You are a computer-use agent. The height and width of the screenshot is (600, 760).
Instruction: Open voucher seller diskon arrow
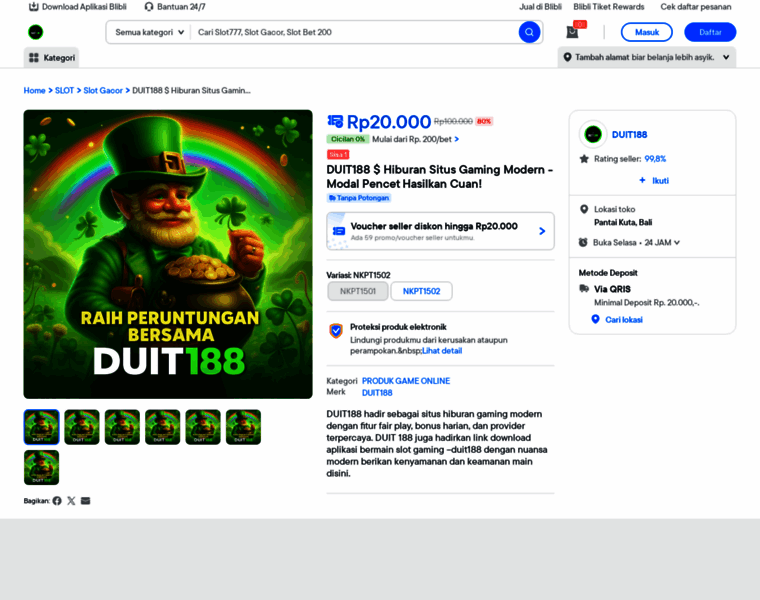click(542, 231)
